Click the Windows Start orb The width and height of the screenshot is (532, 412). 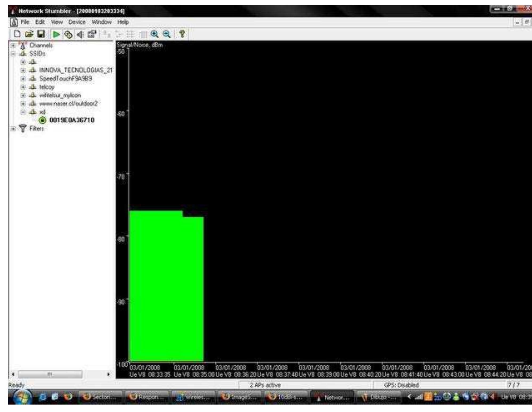23,398
